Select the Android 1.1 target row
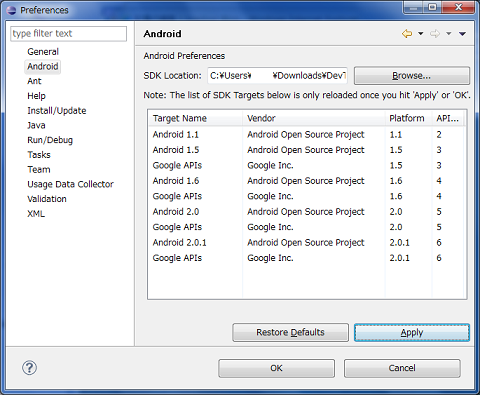 click(307, 135)
